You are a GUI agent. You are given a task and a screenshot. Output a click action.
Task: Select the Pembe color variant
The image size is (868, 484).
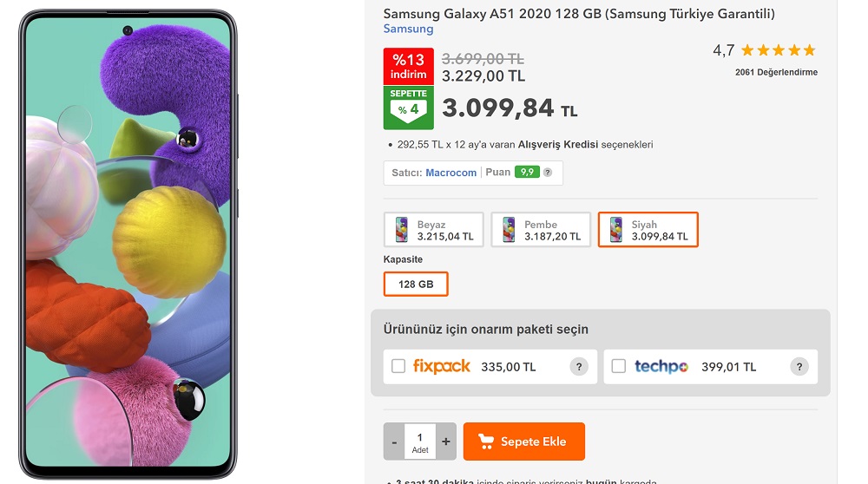pos(541,230)
